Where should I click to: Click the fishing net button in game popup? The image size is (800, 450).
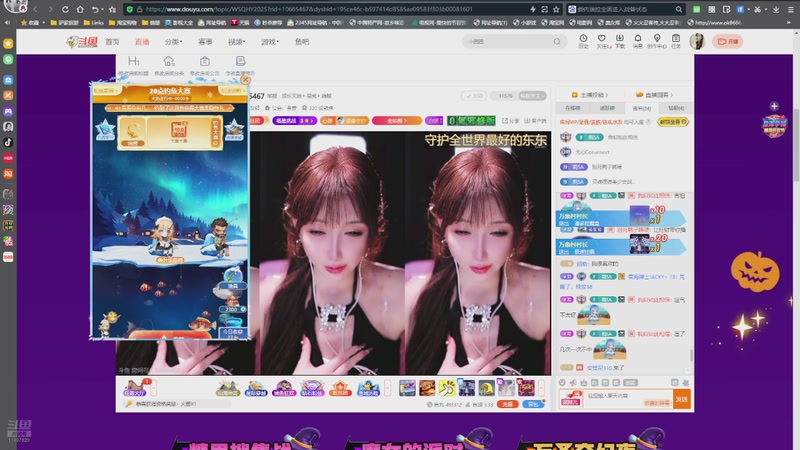click(233, 280)
